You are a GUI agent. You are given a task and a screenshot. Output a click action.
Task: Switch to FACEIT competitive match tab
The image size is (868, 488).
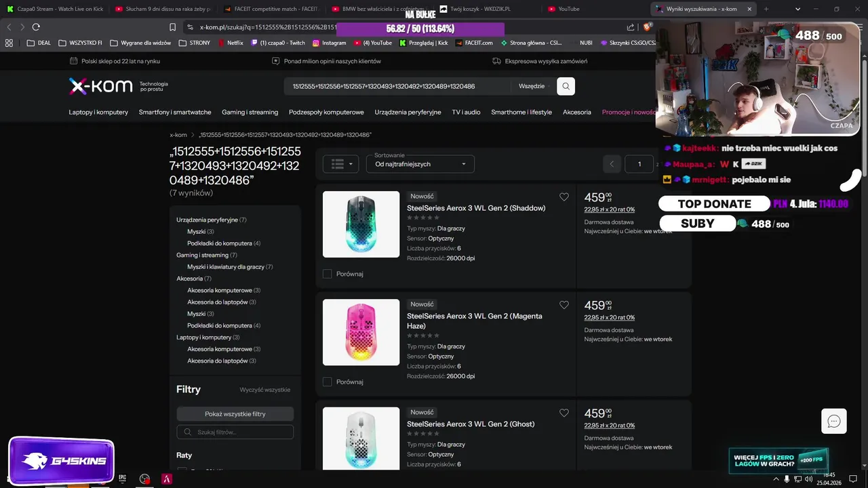tap(271, 9)
